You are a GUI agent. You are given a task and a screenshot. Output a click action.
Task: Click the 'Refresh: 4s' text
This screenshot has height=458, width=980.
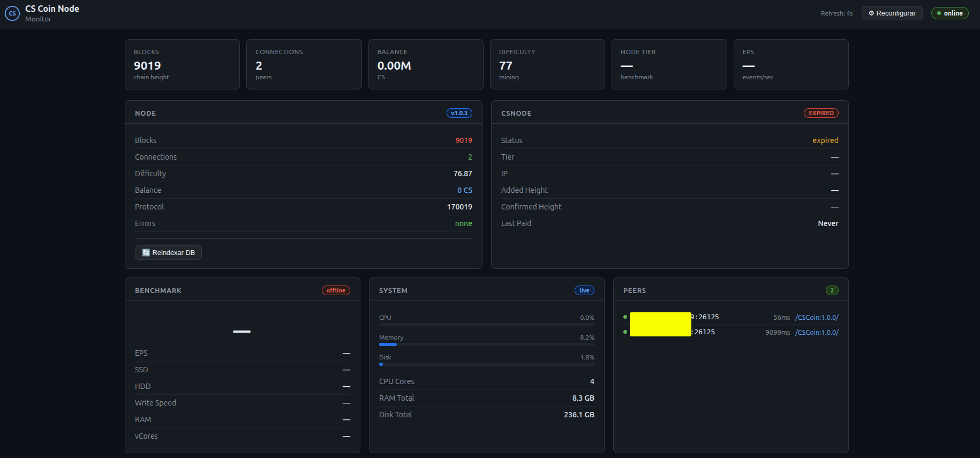(x=836, y=13)
